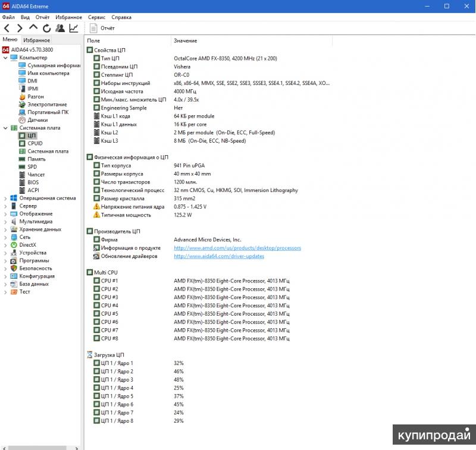This screenshot has height=450, width=476.
Task: Switch to the Избранное sidebar tab
Action: [36, 40]
